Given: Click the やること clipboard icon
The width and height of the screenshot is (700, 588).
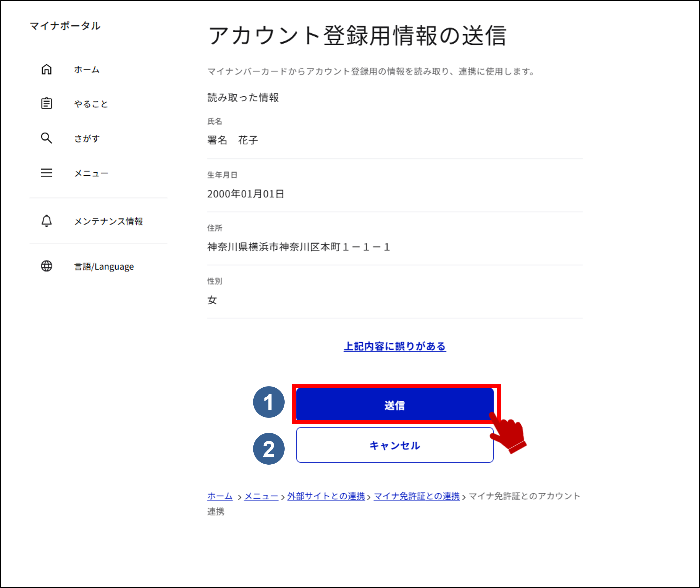Looking at the screenshot, I should pos(46,103).
